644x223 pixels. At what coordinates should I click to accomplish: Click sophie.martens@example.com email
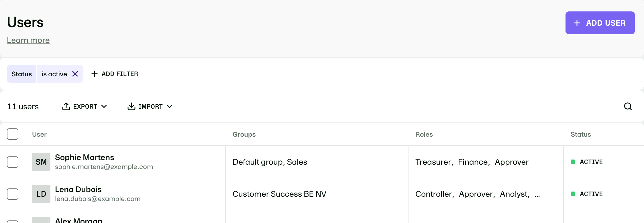click(104, 167)
